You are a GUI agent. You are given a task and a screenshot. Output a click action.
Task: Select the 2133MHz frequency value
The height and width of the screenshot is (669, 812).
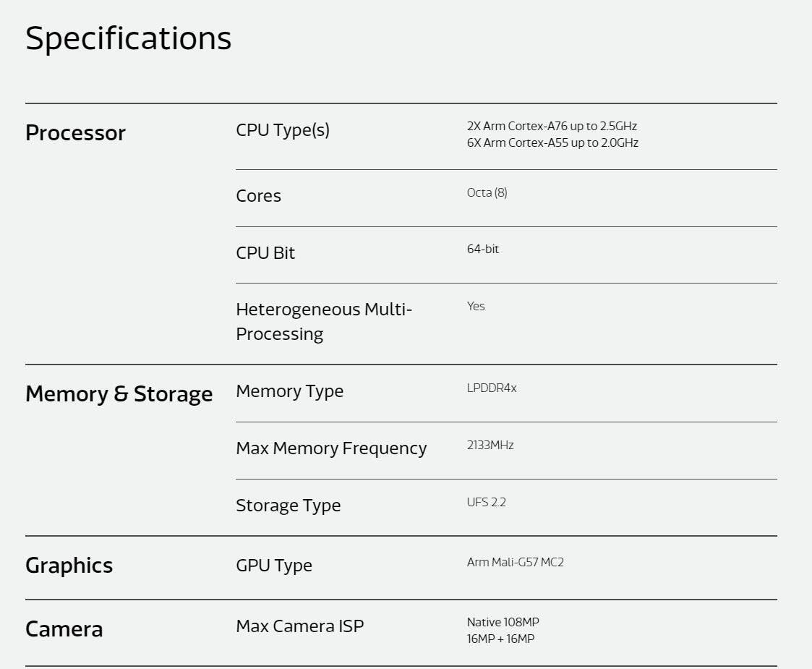tap(490, 445)
